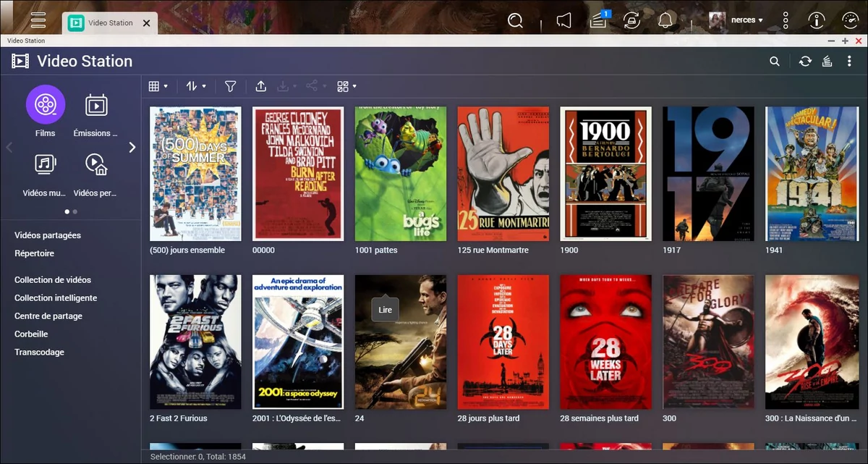Select the Émissions TV category icon
The width and height of the screenshot is (868, 464).
tap(96, 105)
